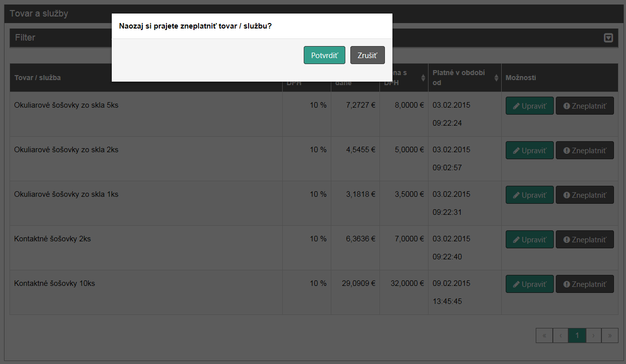This screenshot has width=626, height=364.
Task: Edit Okuliarové šošovky zo skla 5ks
Action: point(530,106)
